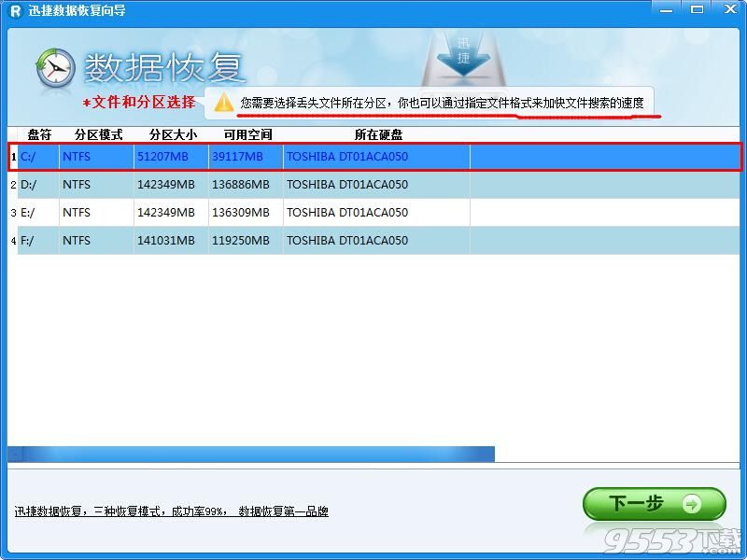Click NTFS in the F:/ row

pos(96,241)
